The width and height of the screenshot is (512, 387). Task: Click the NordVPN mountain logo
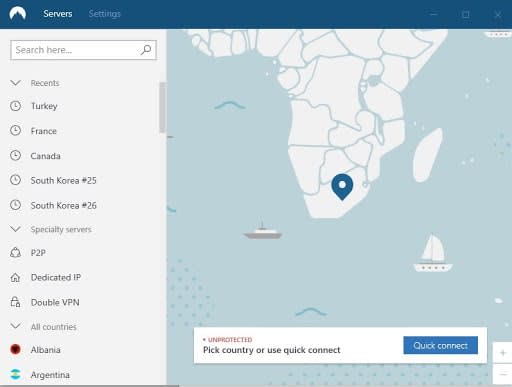(18, 14)
